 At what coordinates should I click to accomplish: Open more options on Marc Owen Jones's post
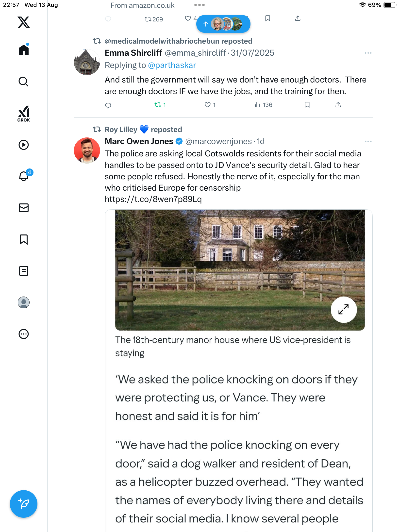[368, 142]
